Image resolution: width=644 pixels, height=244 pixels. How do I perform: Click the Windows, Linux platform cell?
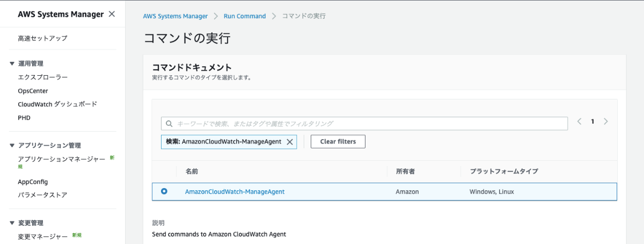[492, 191]
